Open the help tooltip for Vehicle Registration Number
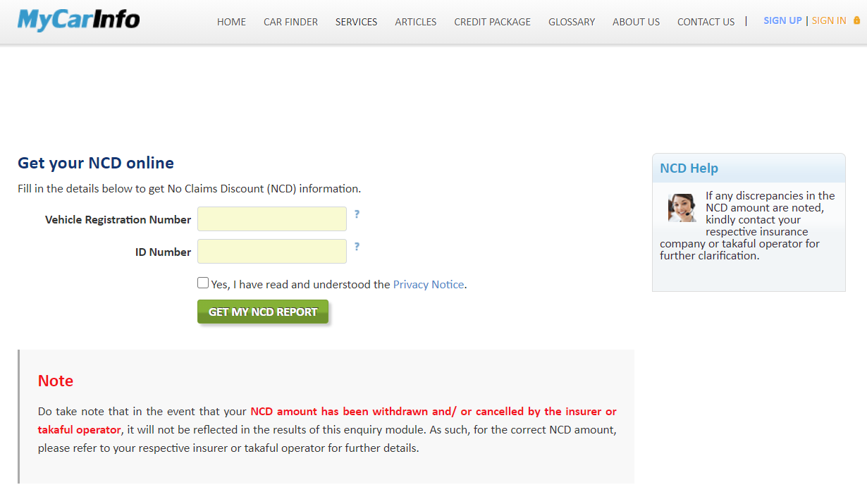Viewport: 867px width, 504px height. (357, 214)
